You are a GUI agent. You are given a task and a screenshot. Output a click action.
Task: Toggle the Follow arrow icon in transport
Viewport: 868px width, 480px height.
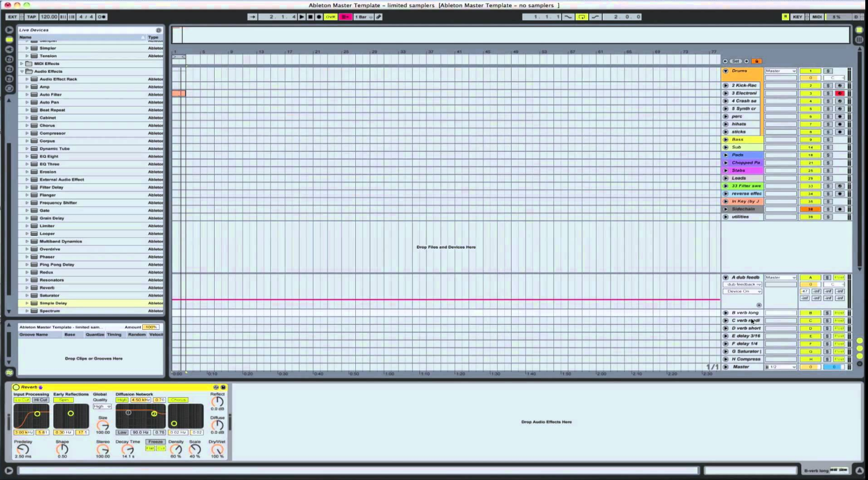pos(252,17)
